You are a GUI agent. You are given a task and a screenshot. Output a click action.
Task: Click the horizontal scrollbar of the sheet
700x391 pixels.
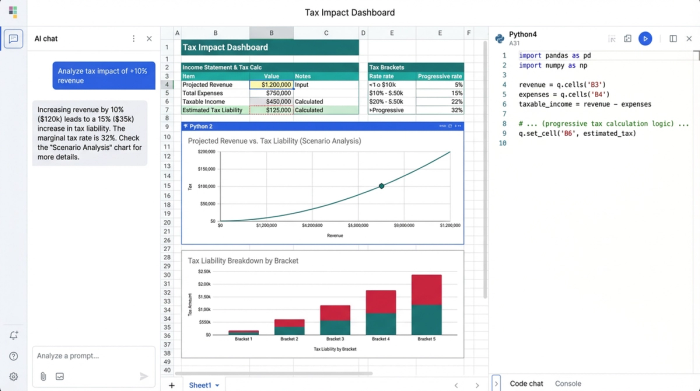(x=273, y=374)
